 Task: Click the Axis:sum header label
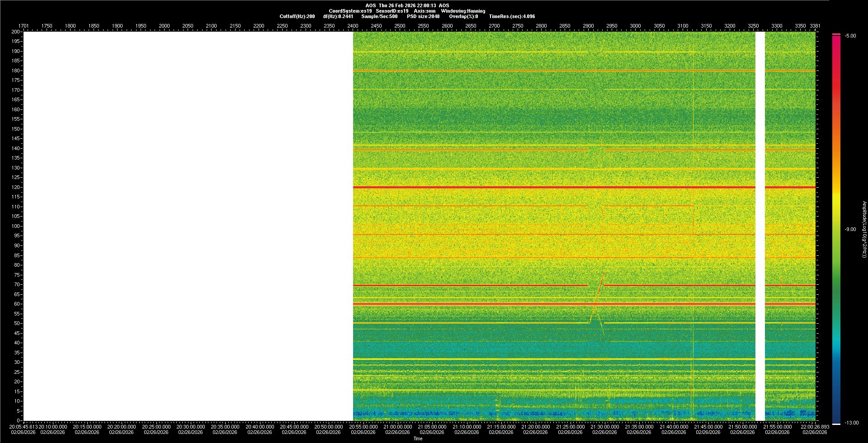point(425,11)
